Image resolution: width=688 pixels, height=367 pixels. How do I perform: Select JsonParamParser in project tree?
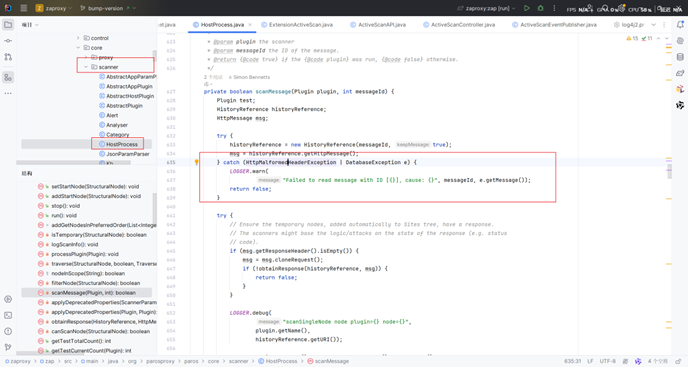[x=124, y=154]
